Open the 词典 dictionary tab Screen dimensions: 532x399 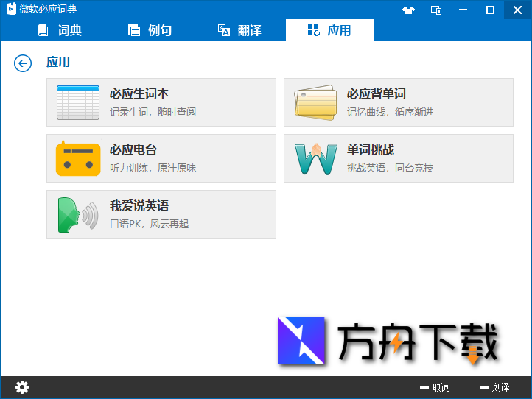click(x=60, y=30)
